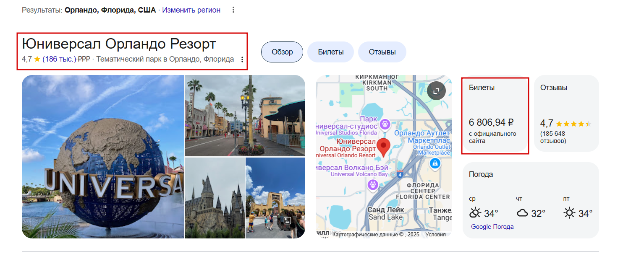The height and width of the screenshot is (264, 644).
Task: Click the 'KIRKMAN SOUTH' label on the map
Action: point(377,85)
